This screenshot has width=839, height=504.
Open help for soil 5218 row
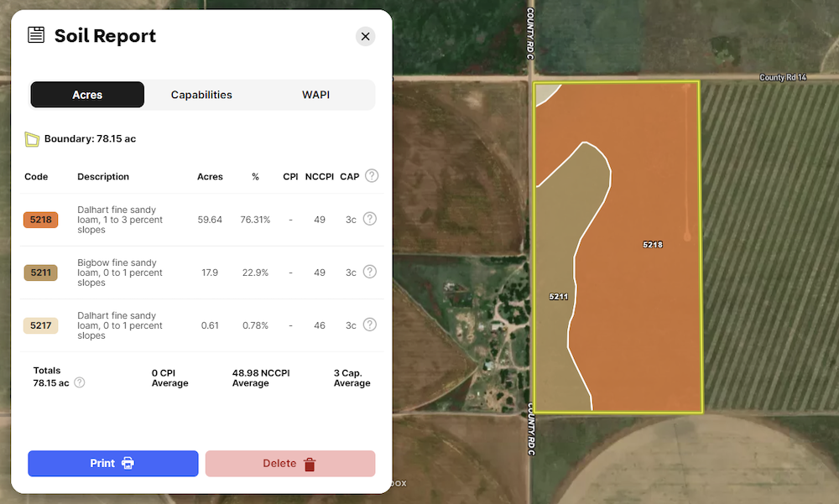click(369, 219)
